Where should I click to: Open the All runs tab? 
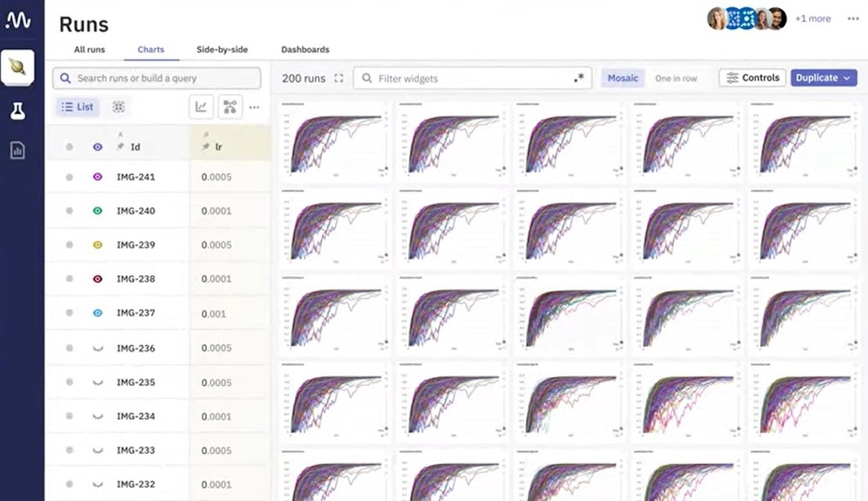coord(90,49)
